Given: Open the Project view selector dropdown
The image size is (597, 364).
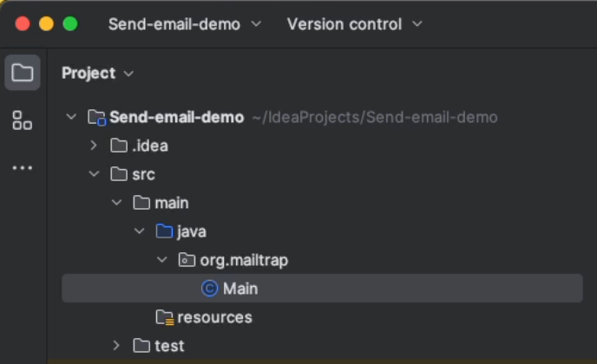Looking at the screenshot, I should tap(97, 74).
